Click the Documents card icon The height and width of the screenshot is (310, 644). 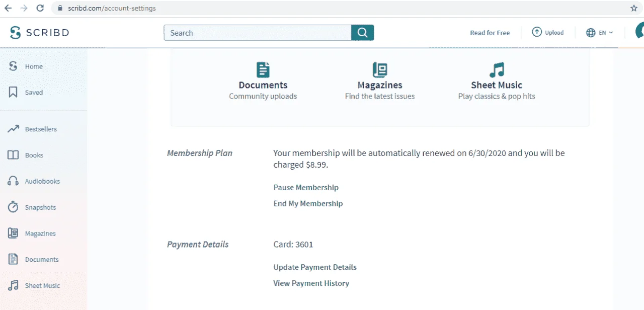click(263, 69)
